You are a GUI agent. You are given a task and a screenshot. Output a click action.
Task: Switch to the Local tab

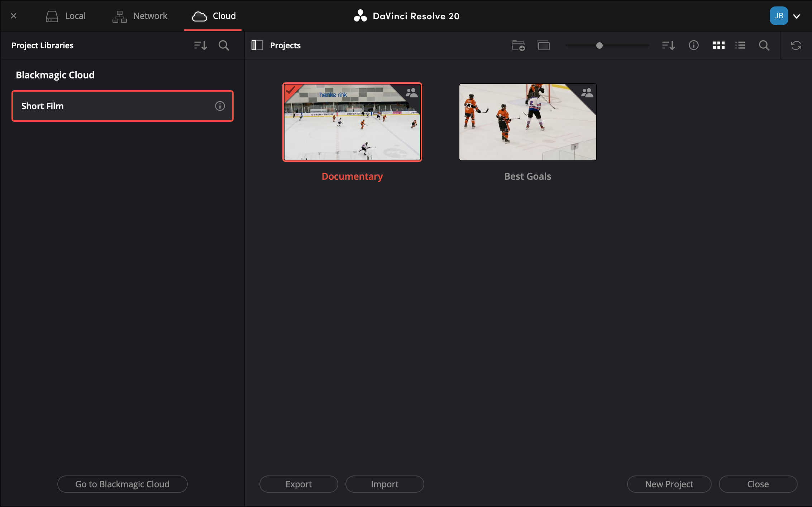click(x=66, y=16)
